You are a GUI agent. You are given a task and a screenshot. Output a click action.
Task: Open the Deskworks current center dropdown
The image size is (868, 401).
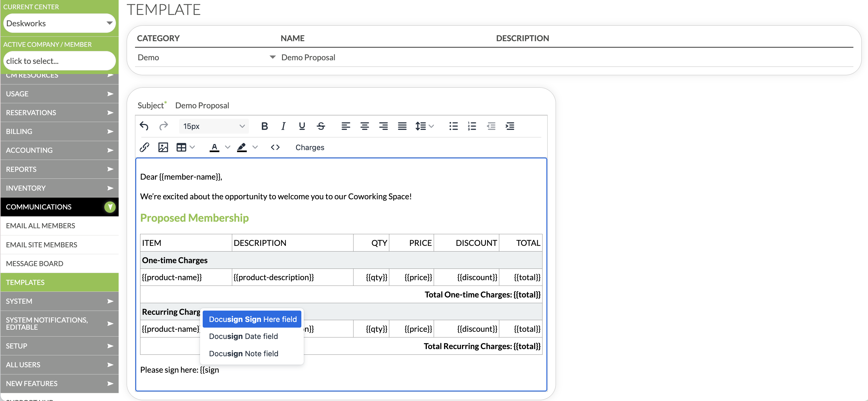click(59, 23)
